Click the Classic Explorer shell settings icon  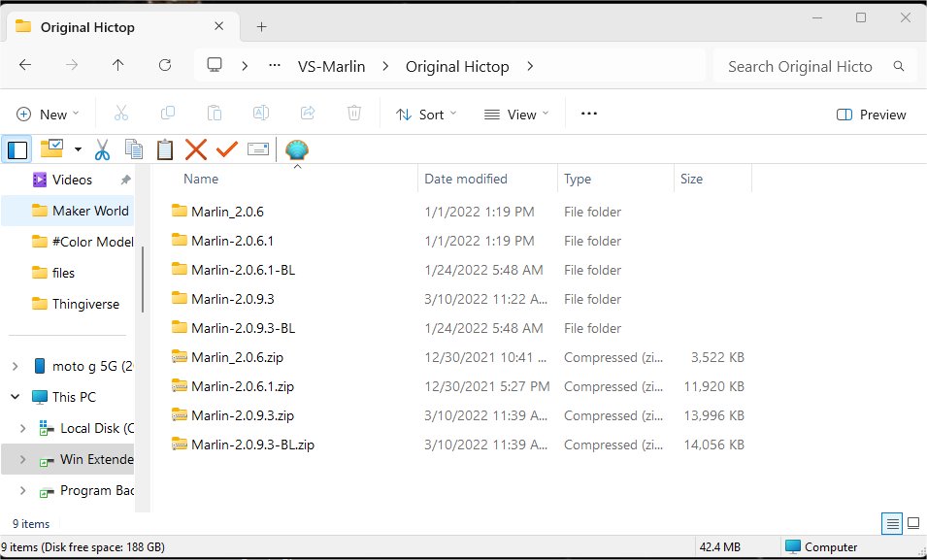pos(297,149)
